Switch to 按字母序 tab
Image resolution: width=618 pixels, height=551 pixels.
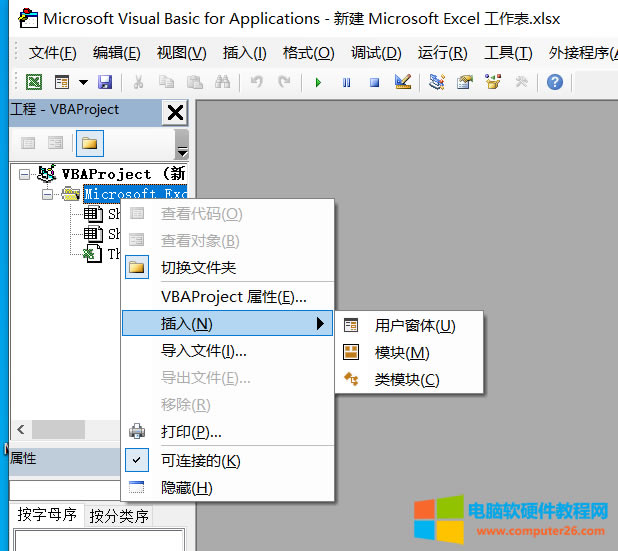click(47, 514)
